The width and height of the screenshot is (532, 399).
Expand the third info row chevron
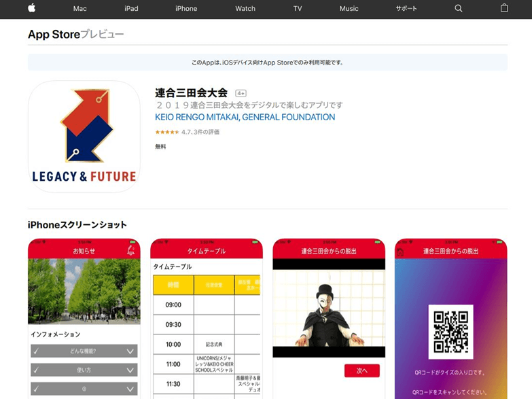[130, 389]
